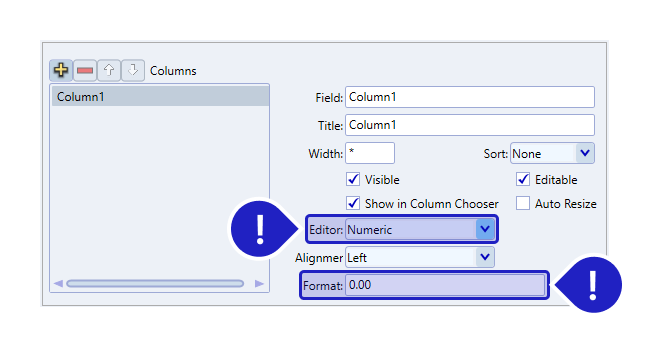Toggle the Editable checkbox
Viewport: 668px width, 363px height.
(x=523, y=179)
